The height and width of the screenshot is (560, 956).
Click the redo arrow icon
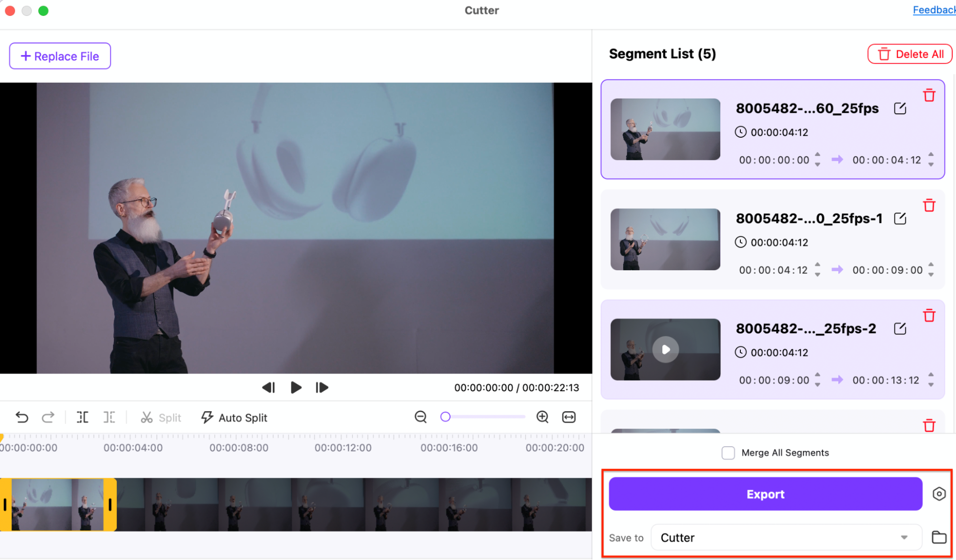point(48,417)
